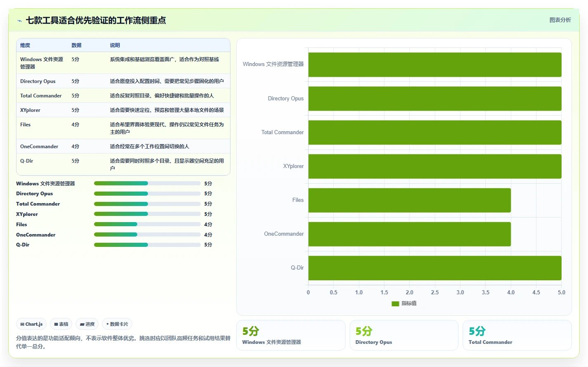Viewport: 588px width, 367px height.
Task: Click the XYplorer y-axis chart label
Action: 293,166
